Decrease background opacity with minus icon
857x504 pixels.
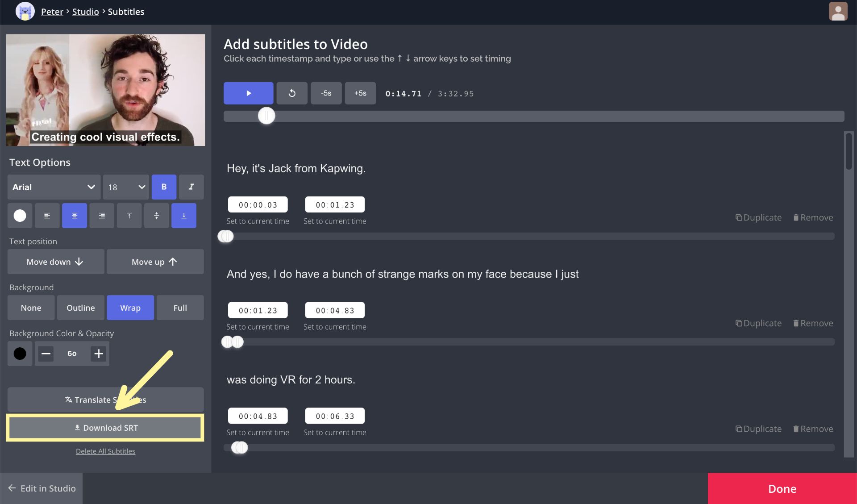coord(46,354)
